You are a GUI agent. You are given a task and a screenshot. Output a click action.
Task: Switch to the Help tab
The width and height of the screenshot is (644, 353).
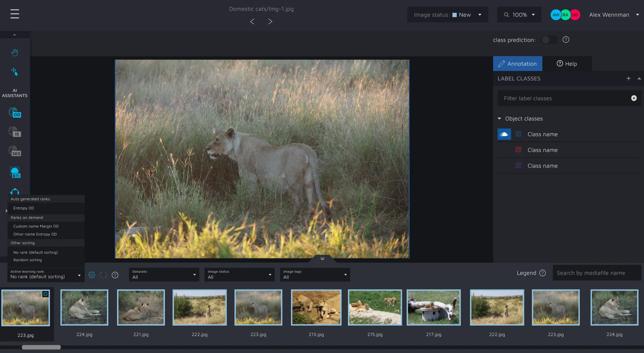click(567, 64)
